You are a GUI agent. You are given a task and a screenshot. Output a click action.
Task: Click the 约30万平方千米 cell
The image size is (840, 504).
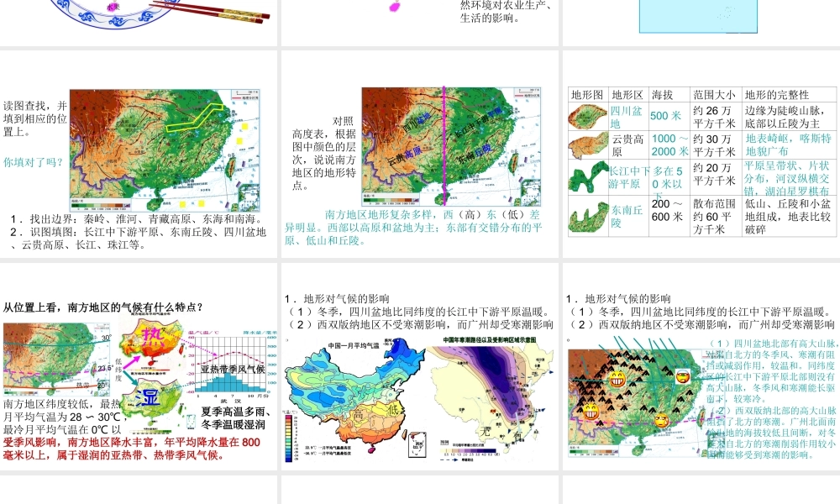pos(714,145)
